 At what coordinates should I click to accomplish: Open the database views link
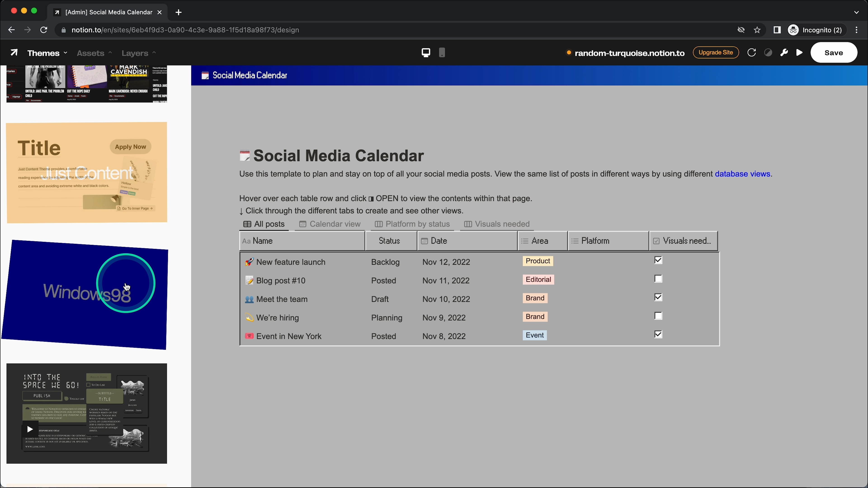pos(742,174)
